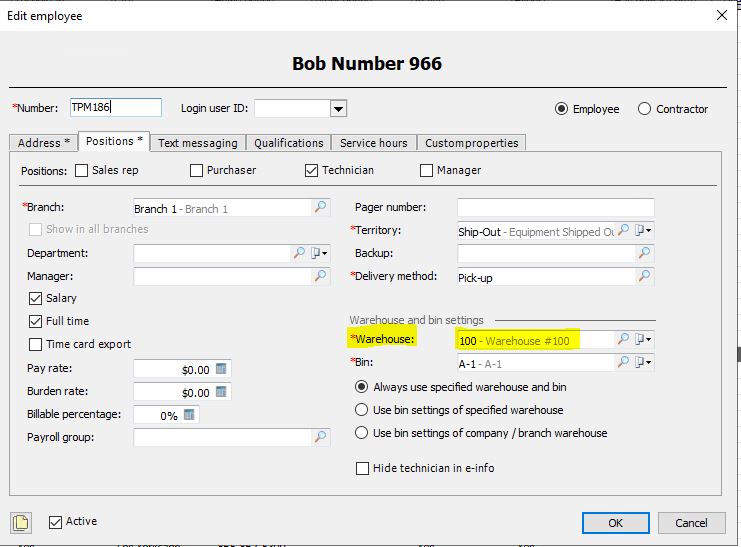Viewport: 741px width, 547px height.
Task: Open the Custom properties tab
Action: [x=472, y=143]
